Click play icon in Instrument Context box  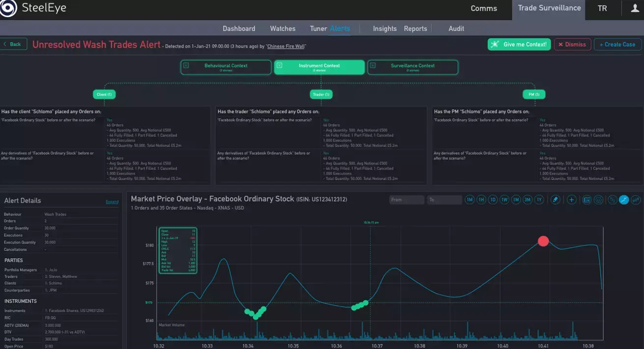[x=280, y=65]
